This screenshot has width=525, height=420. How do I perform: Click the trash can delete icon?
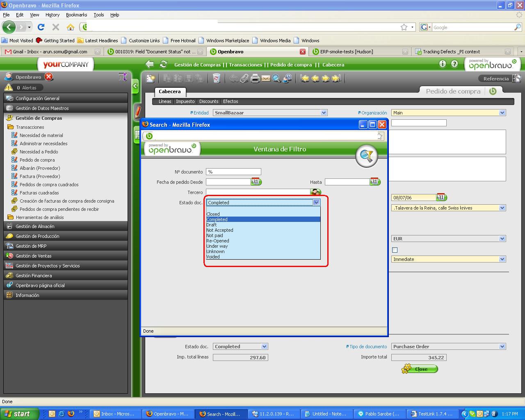tap(216, 78)
